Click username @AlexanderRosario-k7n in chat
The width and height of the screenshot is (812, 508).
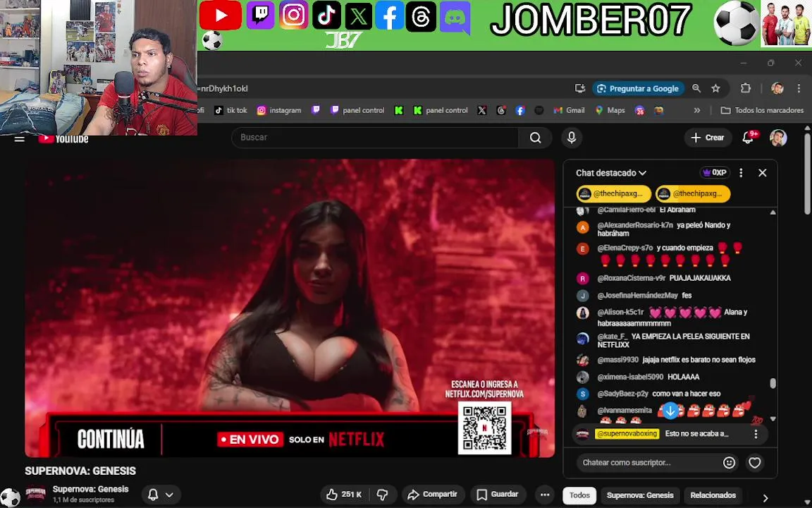pyautogui.click(x=634, y=225)
